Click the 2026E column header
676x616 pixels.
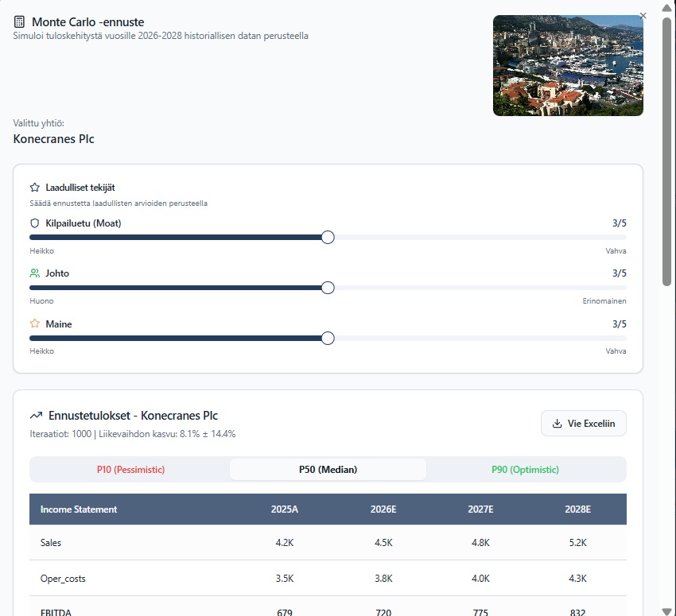click(383, 509)
